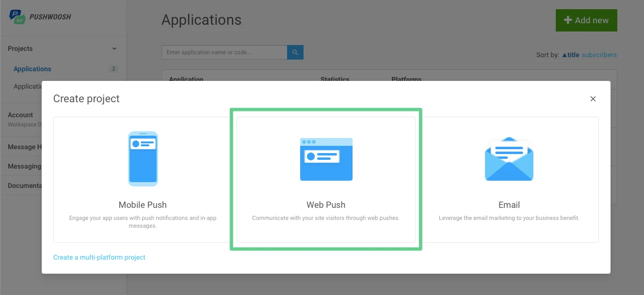The image size is (644, 295).
Task: Close the Create project dialog
Action: 593,99
